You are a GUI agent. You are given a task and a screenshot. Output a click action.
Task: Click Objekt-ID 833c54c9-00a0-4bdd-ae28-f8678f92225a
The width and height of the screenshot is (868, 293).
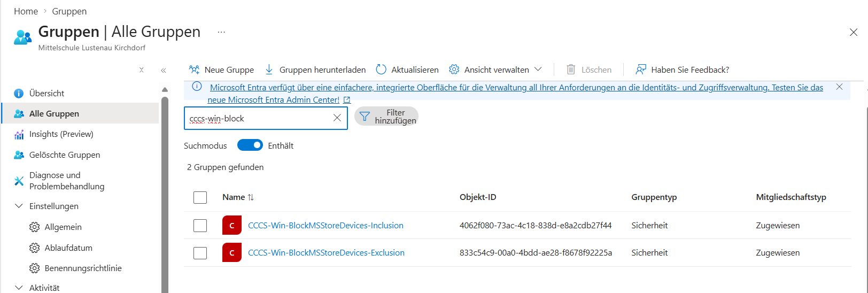click(x=536, y=253)
